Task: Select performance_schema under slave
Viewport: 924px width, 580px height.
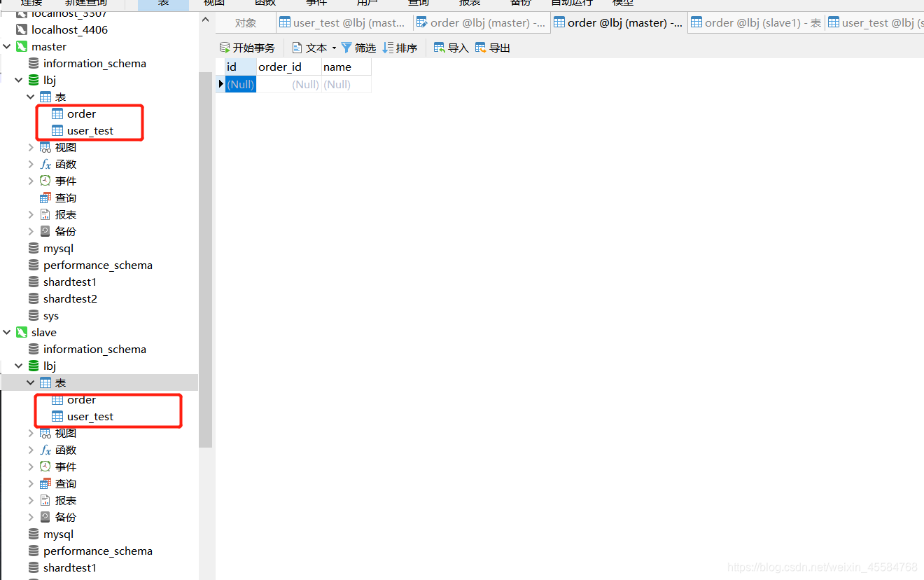Action: coord(97,551)
